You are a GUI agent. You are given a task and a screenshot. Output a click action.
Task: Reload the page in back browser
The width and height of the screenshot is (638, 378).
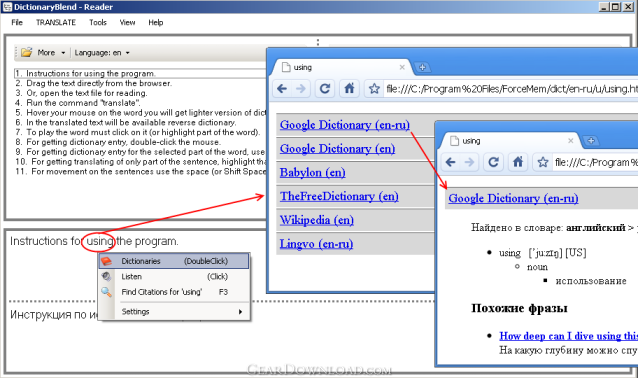(324, 88)
